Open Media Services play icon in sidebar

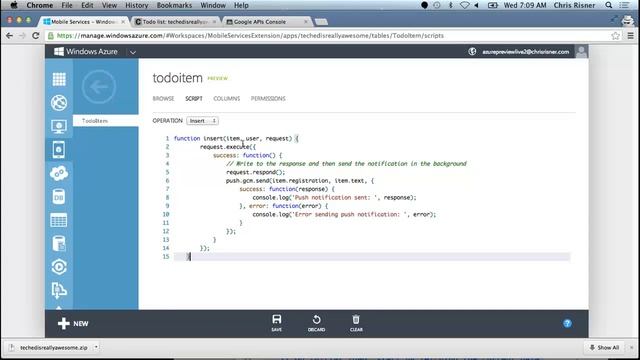(x=59, y=267)
